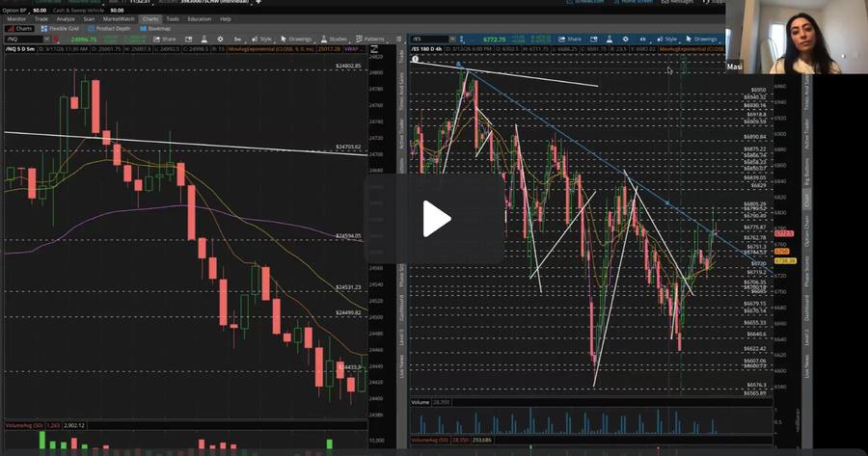
Task: Switch to Bookmap sub-tab
Action: [x=155, y=28]
